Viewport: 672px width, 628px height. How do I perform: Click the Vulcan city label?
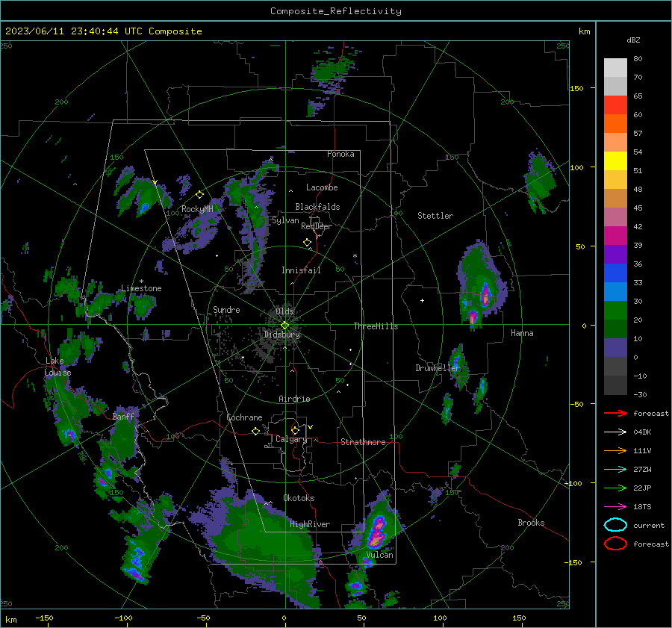(x=379, y=555)
